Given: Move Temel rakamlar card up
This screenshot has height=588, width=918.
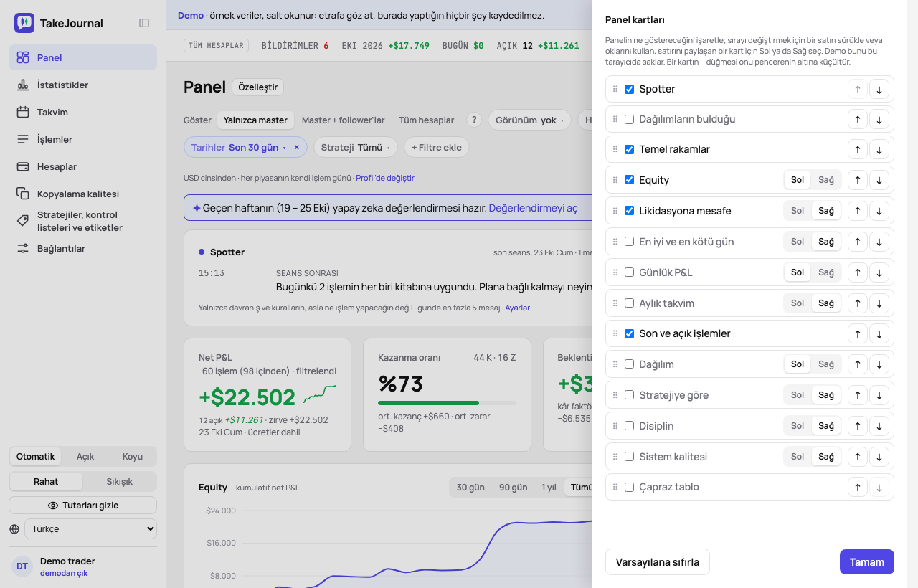Looking at the screenshot, I should [857, 150].
